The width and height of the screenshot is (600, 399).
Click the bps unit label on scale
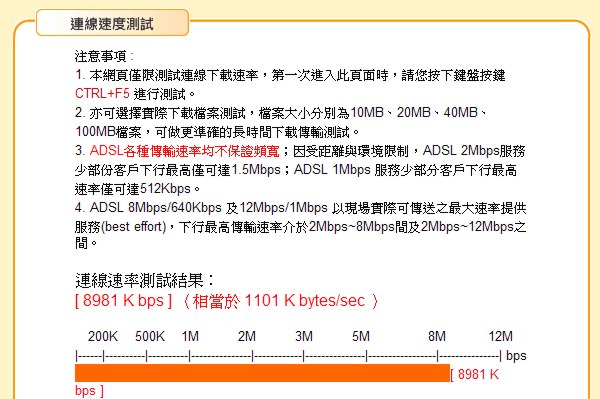(x=516, y=356)
